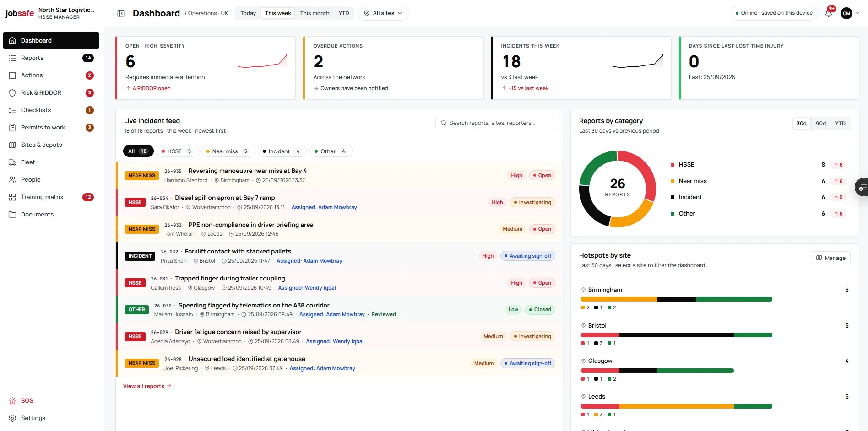Click the Reports list icon in the sidebar

click(12, 58)
